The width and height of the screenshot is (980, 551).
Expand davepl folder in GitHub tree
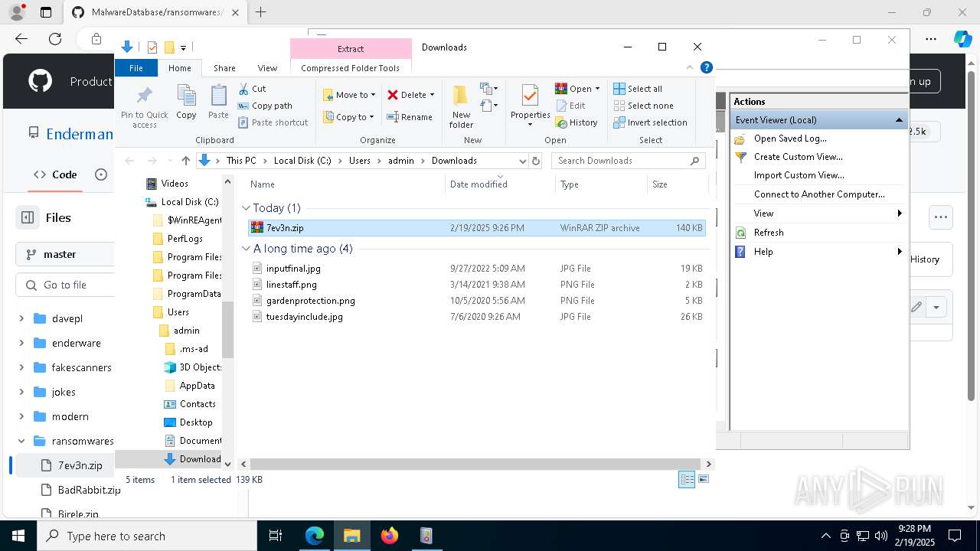point(21,318)
